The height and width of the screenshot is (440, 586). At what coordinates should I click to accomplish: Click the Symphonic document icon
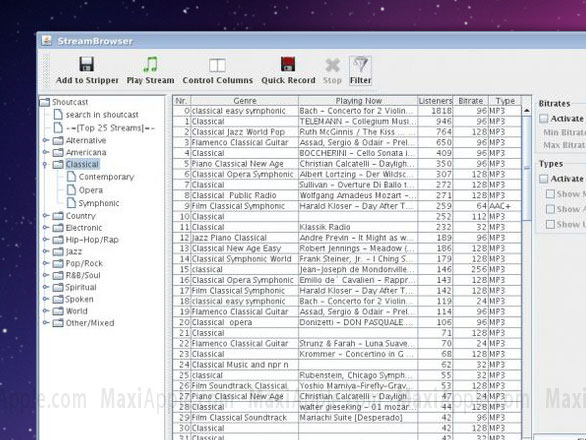[71, 203]
